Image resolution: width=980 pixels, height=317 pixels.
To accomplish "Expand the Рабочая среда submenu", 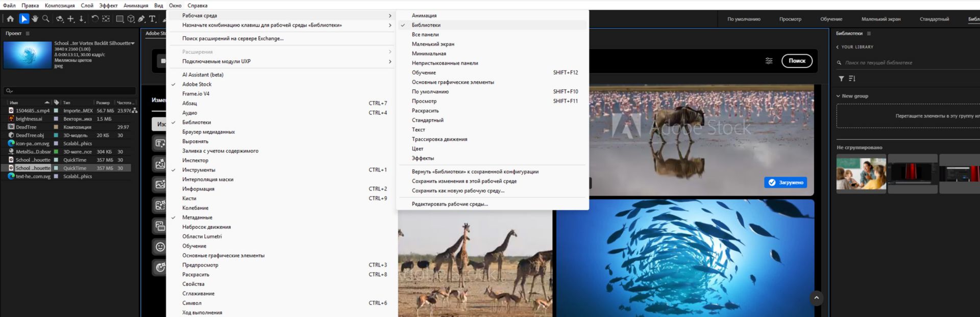I will tap(281, 16).
